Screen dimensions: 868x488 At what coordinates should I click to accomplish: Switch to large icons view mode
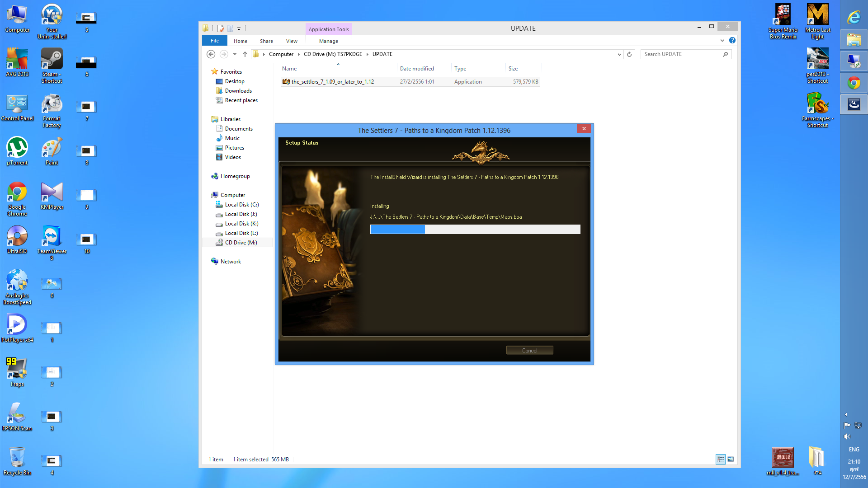click(731, 459)
